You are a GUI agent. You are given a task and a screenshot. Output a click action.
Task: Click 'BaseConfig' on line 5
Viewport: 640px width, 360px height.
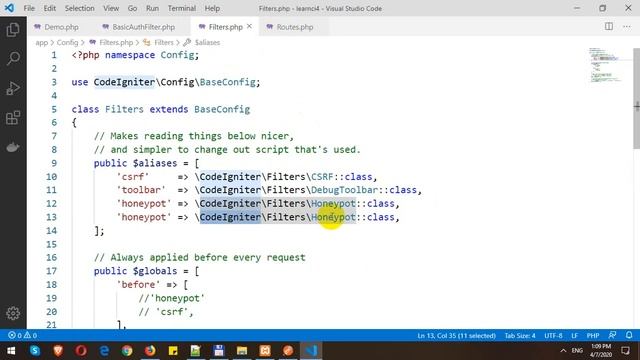pos(222,109)
